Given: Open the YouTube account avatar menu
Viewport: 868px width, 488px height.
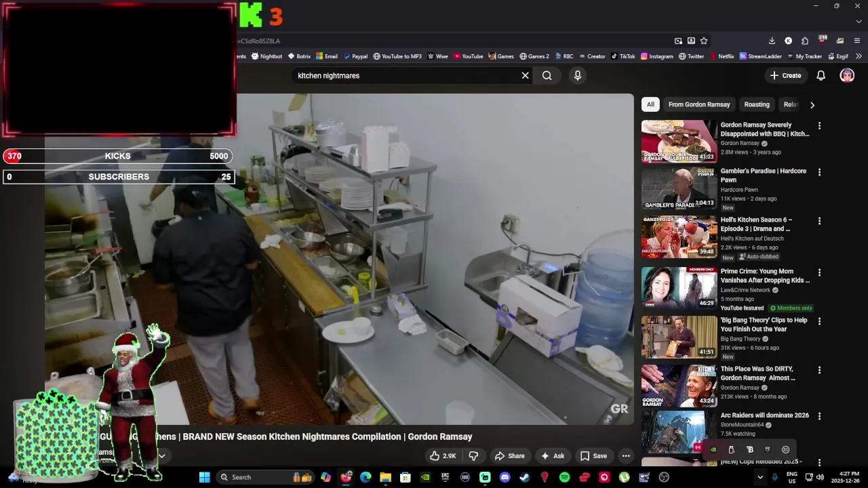Looking at the screenshot, I should [847, 75].
